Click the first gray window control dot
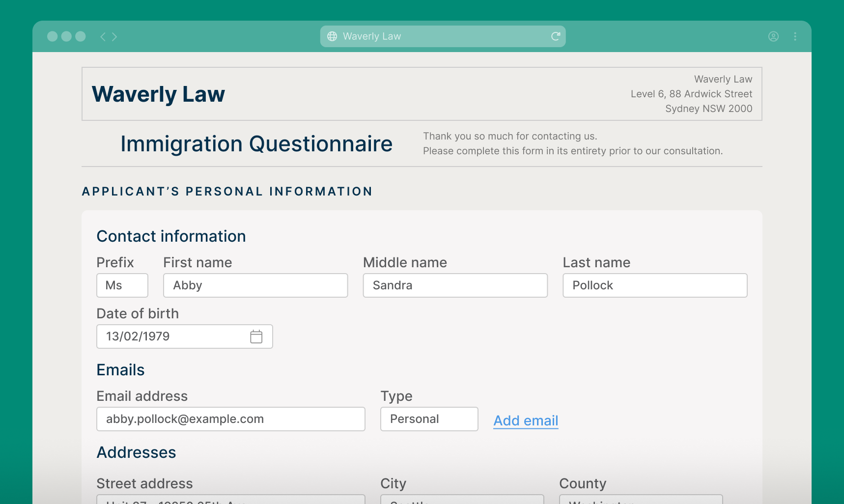Screen dimensions: 844x504 (x=52, y=36)
